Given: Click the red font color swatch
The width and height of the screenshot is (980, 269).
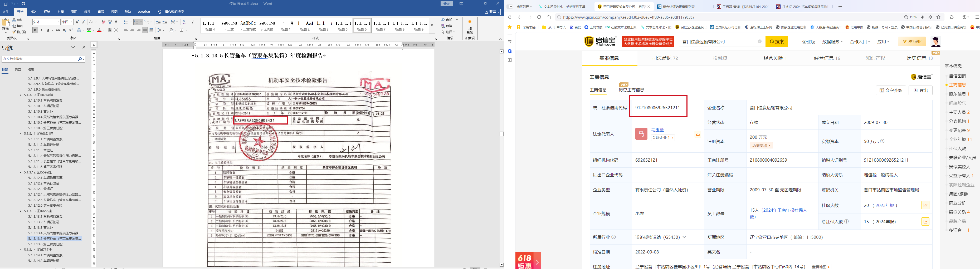Looking at the screenshot, I should pyautogui.click(x=99, y=30).
